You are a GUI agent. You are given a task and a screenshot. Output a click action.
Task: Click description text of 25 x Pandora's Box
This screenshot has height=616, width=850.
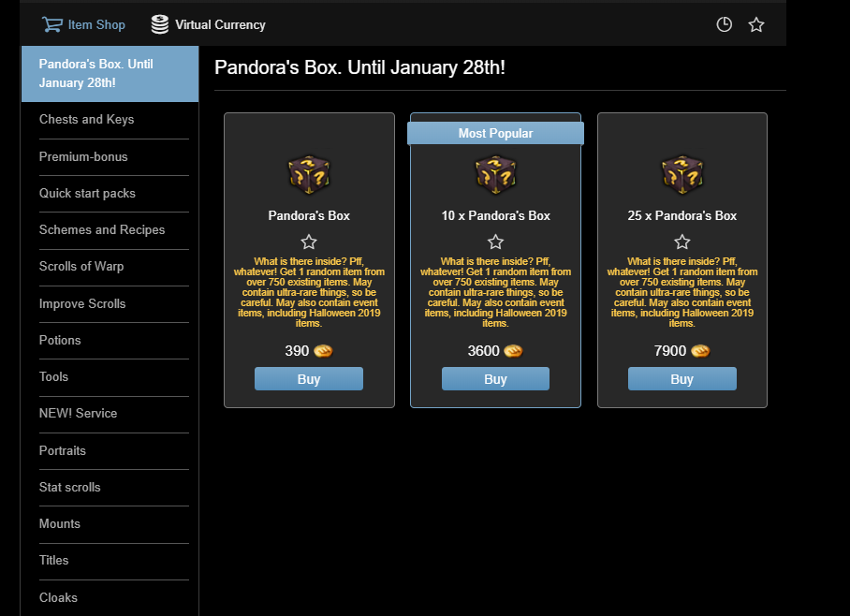pyautogui.click(x=681, y=292)
